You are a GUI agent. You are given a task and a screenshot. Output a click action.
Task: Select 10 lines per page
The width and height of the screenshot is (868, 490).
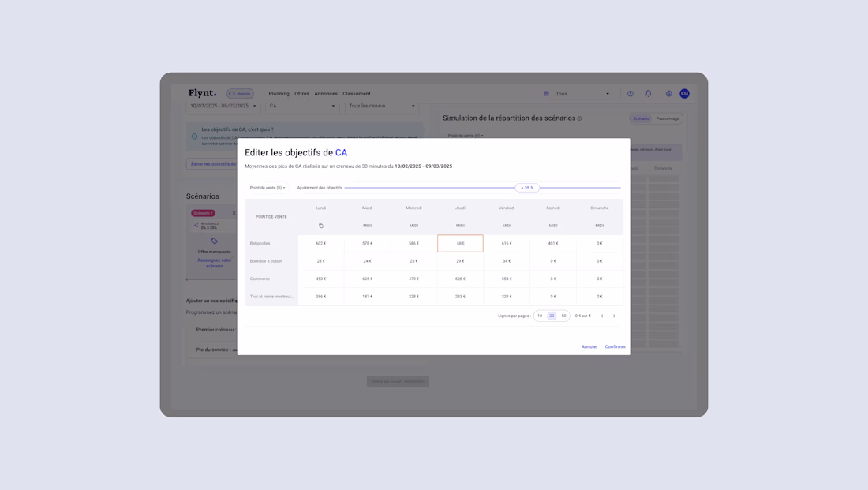[540, 316]
